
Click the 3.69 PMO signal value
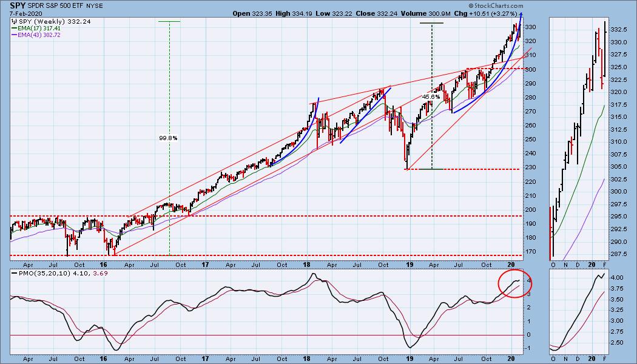coord(100,274)
